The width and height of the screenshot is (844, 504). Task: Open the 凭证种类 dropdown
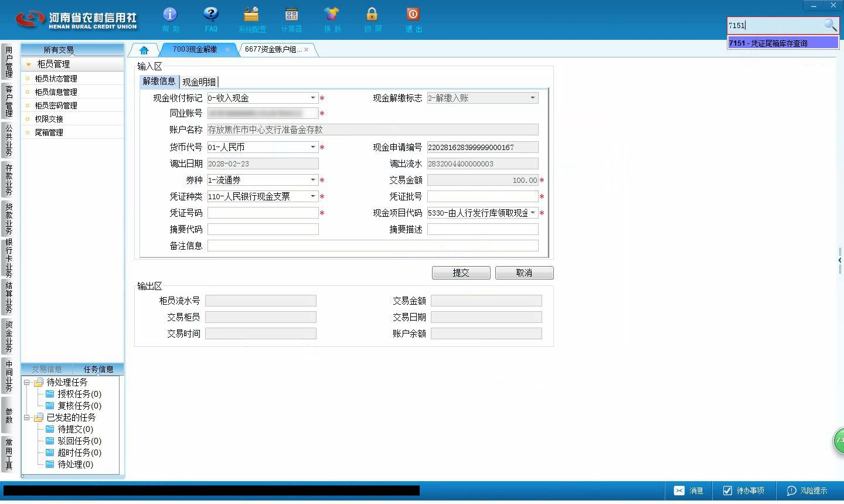[313, 196]
